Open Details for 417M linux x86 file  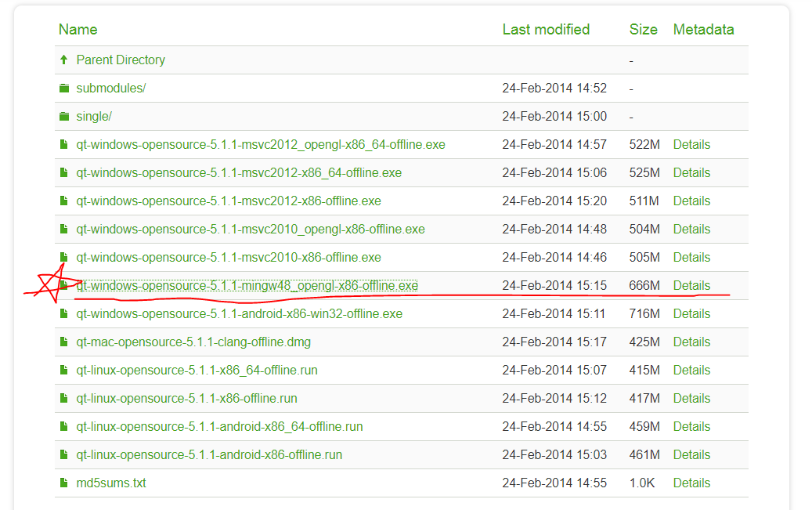coord(691,399)
